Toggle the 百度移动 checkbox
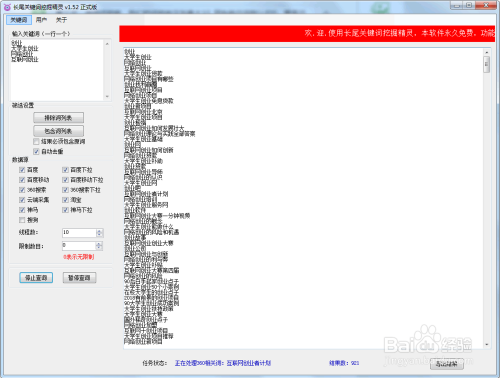 coord(22,180)
